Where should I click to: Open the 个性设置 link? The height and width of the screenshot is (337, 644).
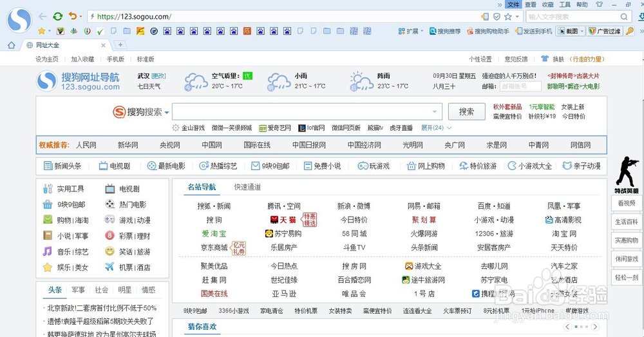pos(480,59)
